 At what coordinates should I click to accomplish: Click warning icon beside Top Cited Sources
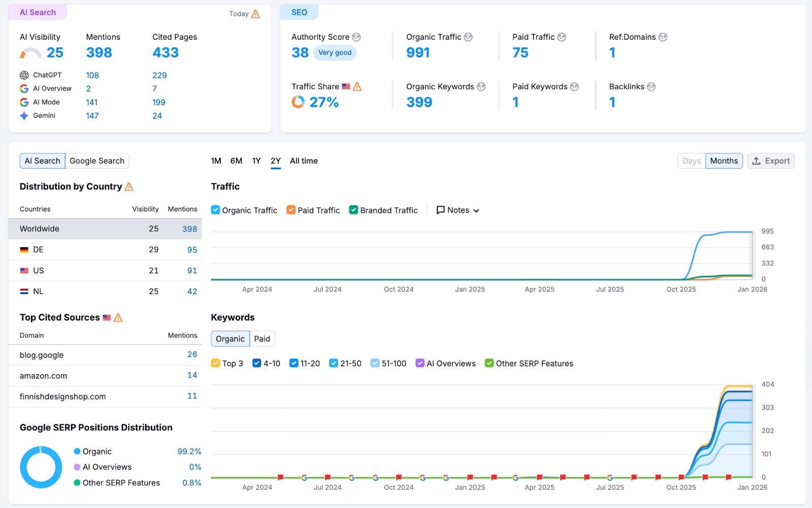point(118,317)
